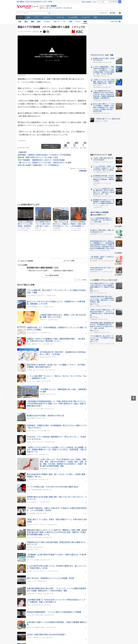Click the ヘルプ link at top
Image resolution: width=138 pixels, height=644 pixels.
pos(94,2)
